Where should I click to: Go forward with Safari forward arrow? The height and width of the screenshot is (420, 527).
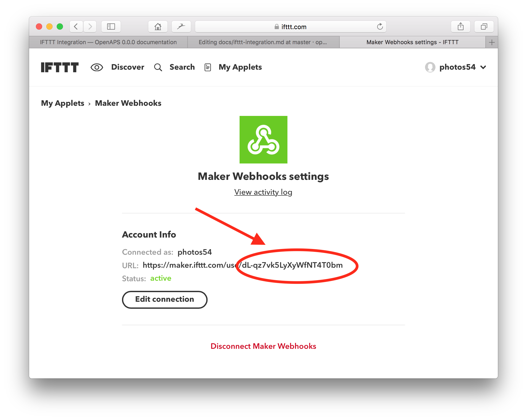pyautogui.click(x=90, y=27)
